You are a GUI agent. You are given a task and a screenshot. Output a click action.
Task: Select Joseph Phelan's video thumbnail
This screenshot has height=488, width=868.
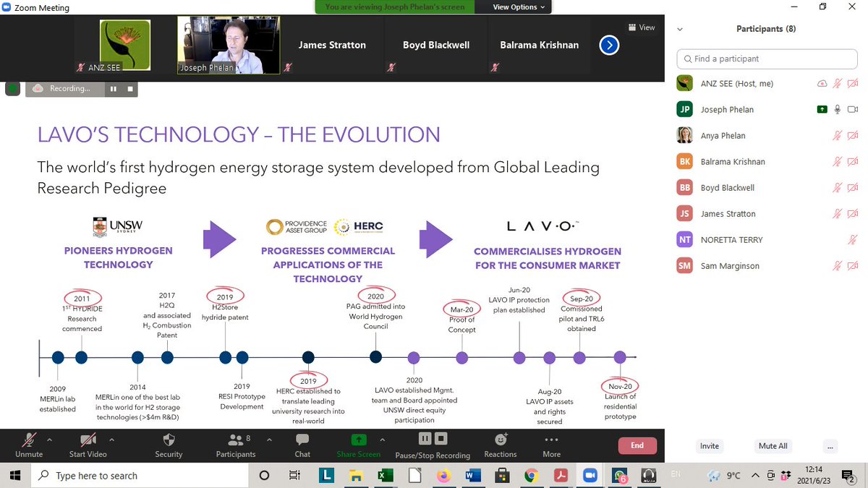[x=229, y=45]
